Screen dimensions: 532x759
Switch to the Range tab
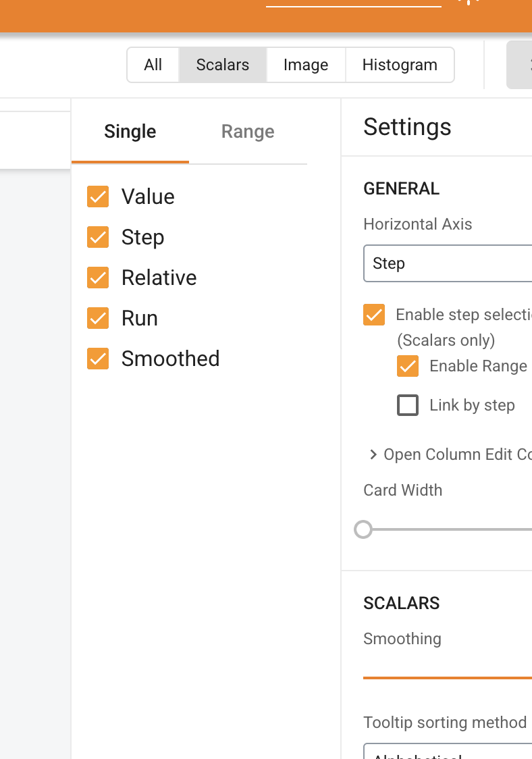pyautogui.click(x=247, y=131)
